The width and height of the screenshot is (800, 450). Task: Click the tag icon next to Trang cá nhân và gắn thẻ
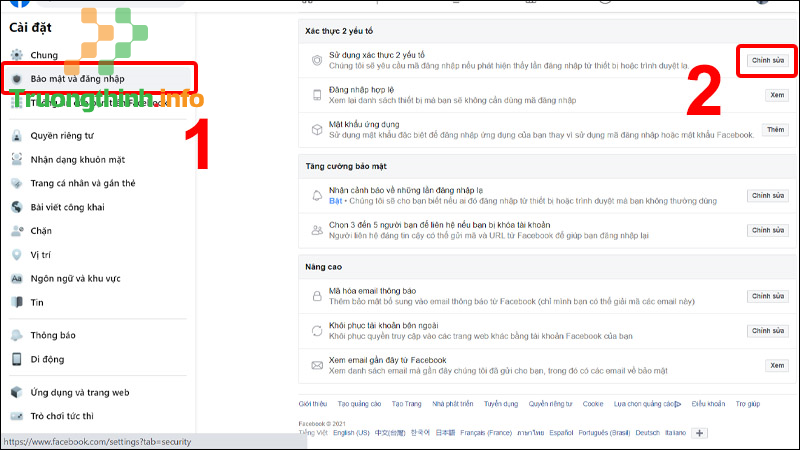[x=17, y=183]
